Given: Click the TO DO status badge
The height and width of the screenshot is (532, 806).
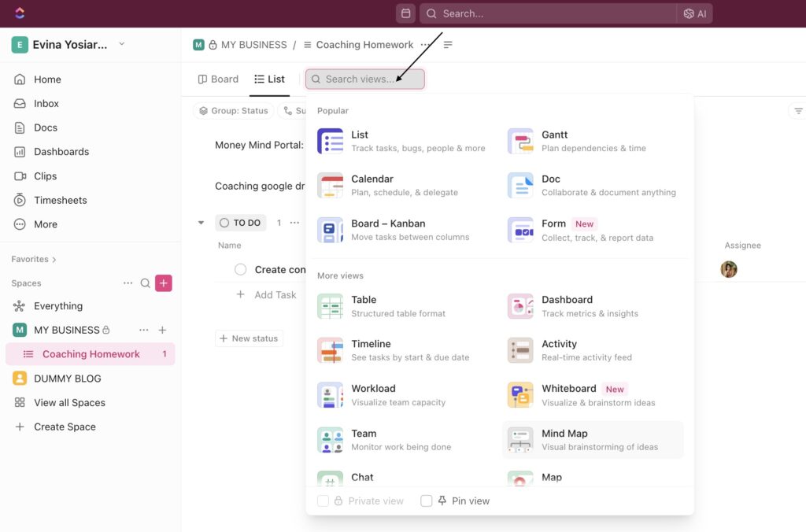Looking at the screenshot, I should click(241, 223).
